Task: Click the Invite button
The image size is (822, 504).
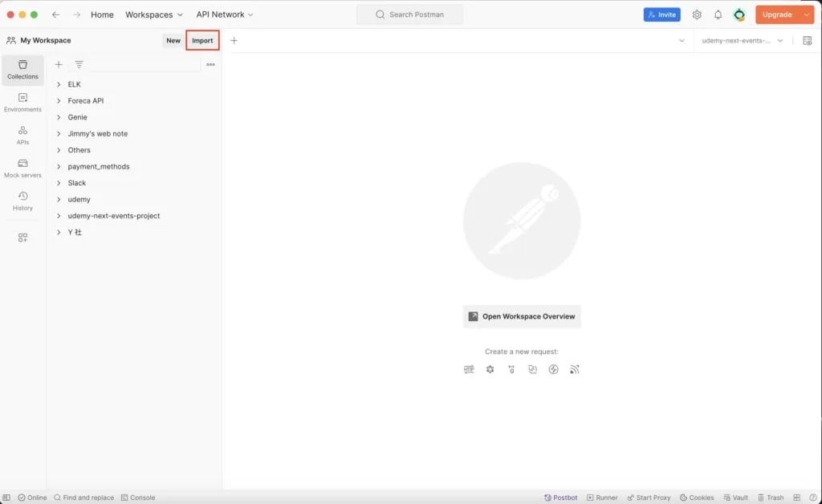Action: tap(661, 14)
